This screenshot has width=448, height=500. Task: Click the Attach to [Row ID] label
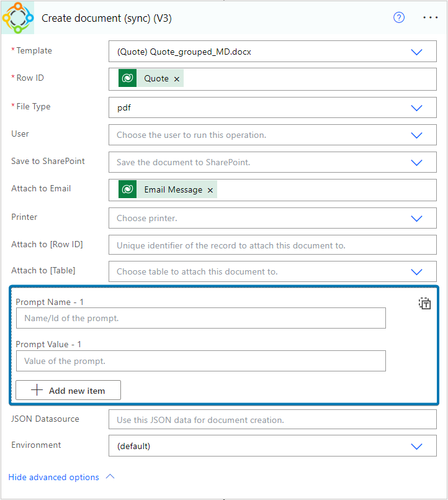(47, 244)
